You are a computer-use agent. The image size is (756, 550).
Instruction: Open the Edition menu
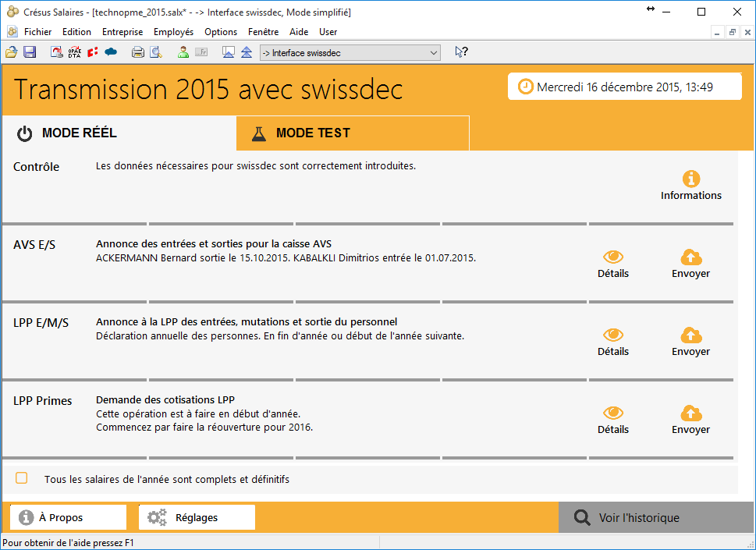coord(76,32)
